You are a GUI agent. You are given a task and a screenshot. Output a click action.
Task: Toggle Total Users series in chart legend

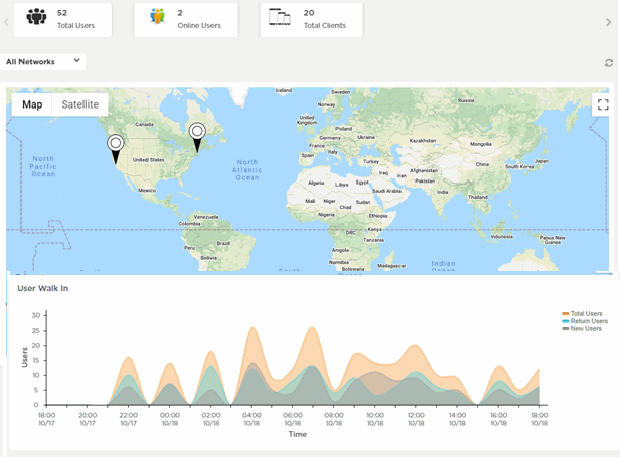coord(585,314)
